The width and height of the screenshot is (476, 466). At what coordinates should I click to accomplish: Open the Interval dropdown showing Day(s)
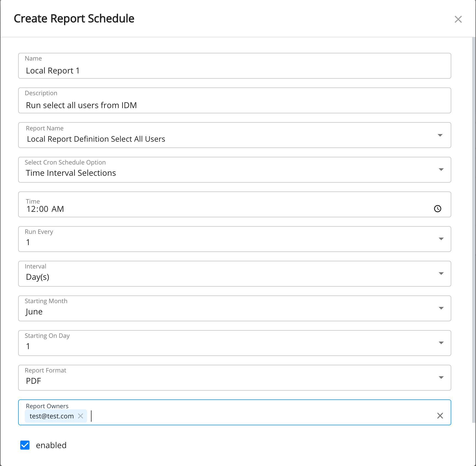441,274
